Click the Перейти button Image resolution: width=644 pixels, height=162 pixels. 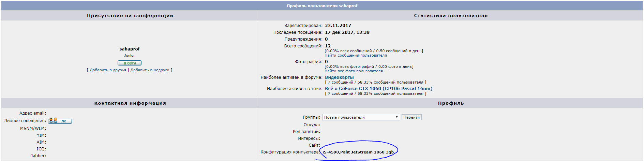point(411,117)
